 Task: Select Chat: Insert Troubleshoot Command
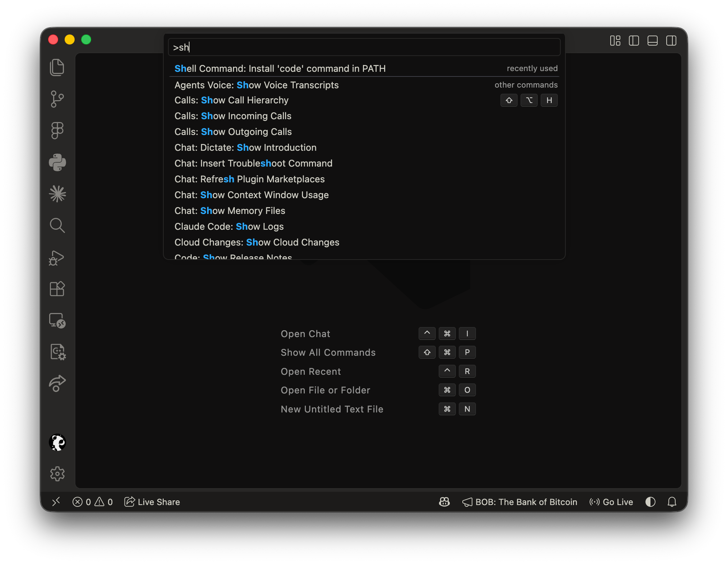(x=364, y=163)
